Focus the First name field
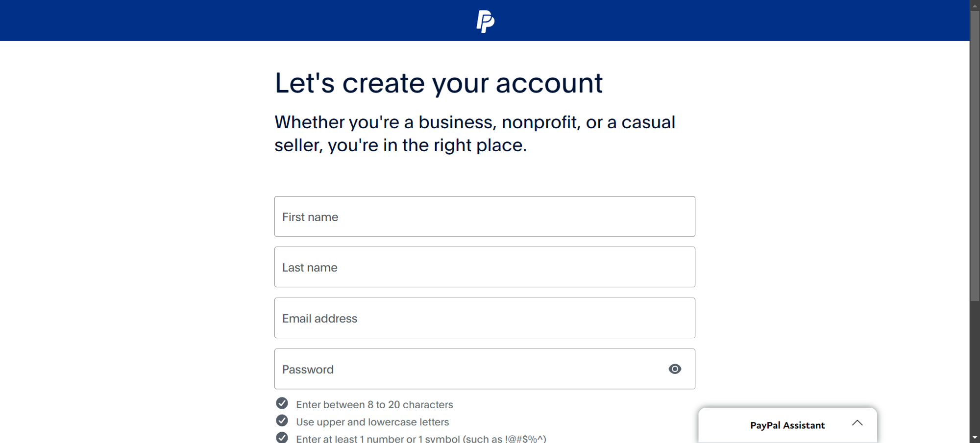Image resolution: width=980 pixels, height=443 pixels. point(485,216)
